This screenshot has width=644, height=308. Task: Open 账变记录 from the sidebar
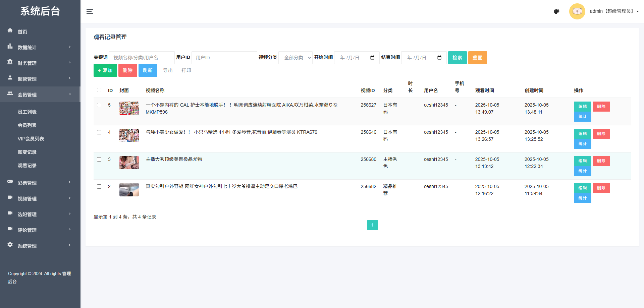pyautogui.click(x=27, y=152)
